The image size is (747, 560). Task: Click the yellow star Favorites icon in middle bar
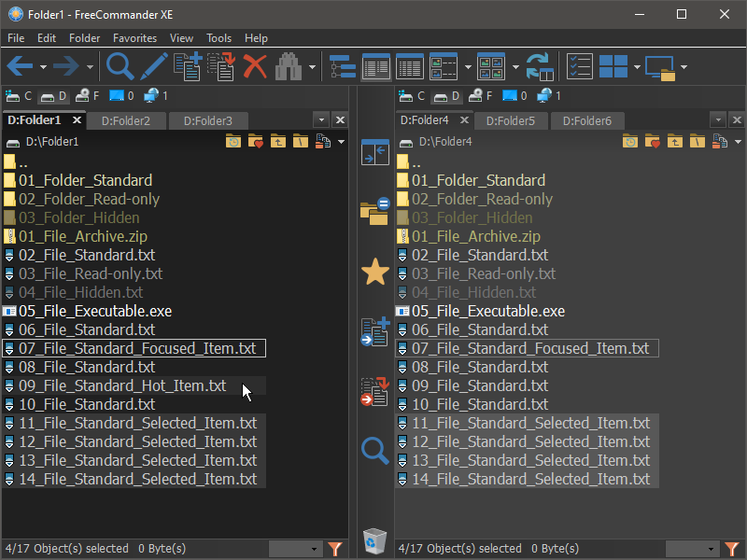tap(374, 272)
